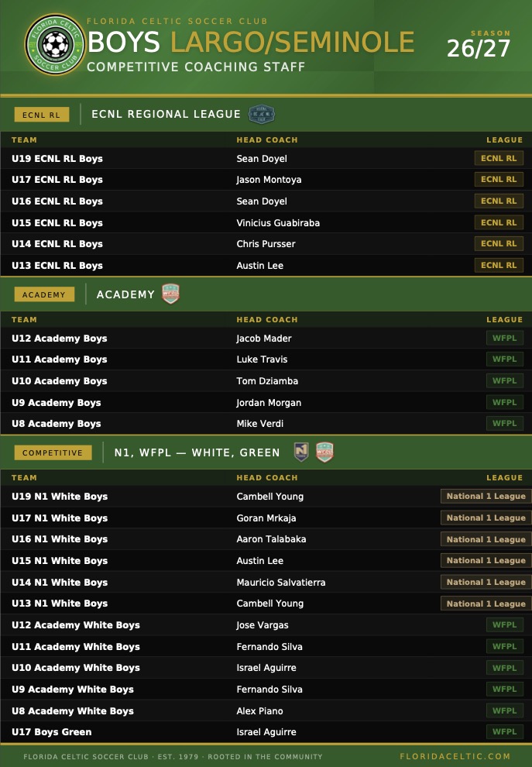The height and width of the screenshot is (767, 532).
Task: Select the yellow Academy section tag
Action: 44,294
